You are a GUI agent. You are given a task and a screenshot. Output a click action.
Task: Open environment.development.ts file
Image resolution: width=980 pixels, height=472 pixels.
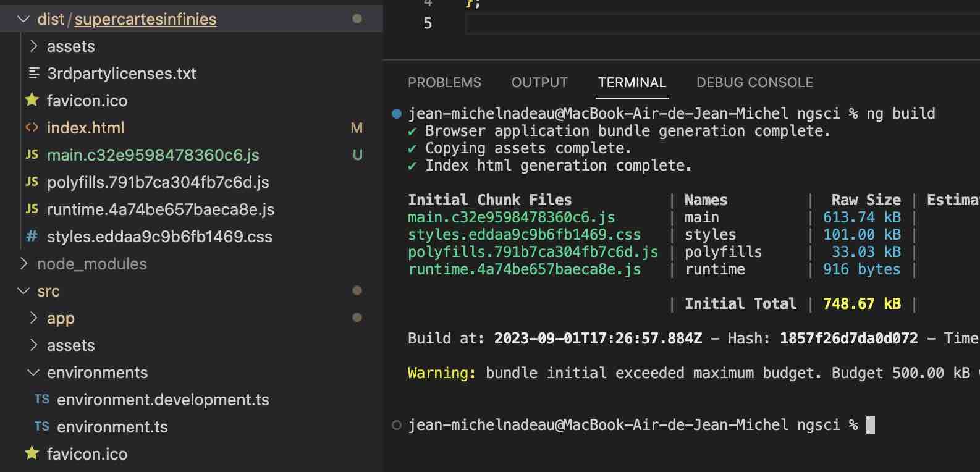163,400
